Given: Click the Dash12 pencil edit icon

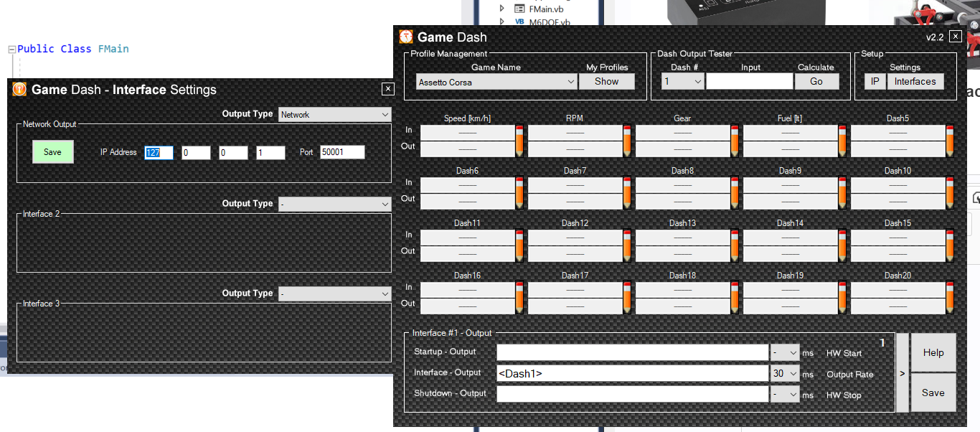Looking at the screenshot, I should [628, 245].
